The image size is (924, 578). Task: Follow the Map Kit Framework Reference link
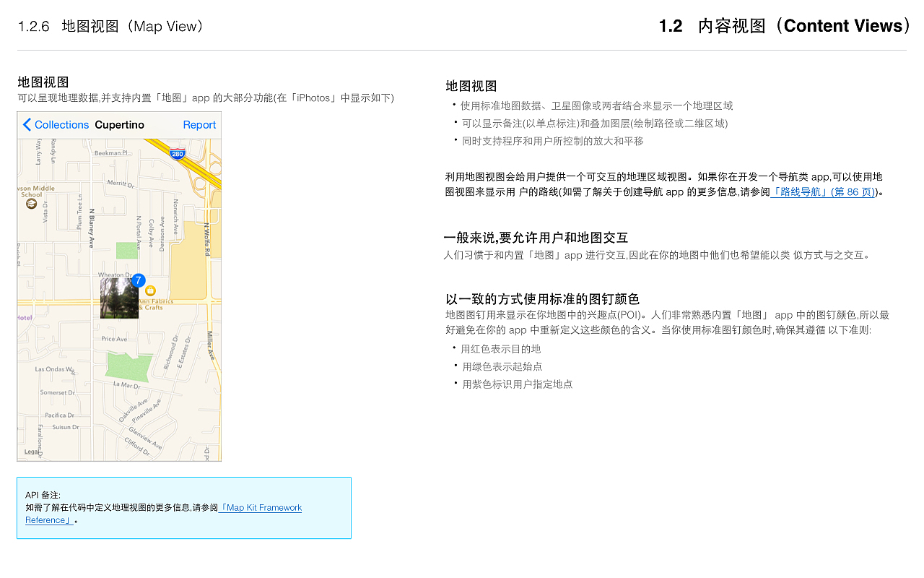pyautogui.click(x=260, y=508)
